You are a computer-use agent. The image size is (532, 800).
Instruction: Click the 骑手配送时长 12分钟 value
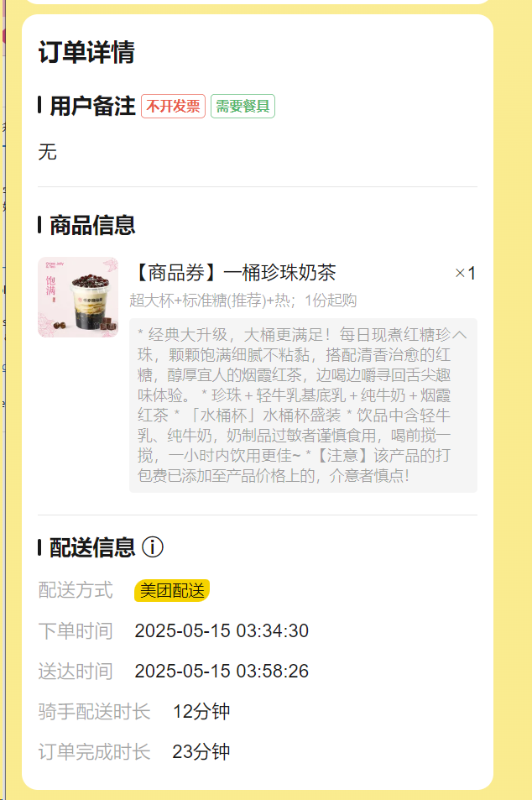(201, 711)
